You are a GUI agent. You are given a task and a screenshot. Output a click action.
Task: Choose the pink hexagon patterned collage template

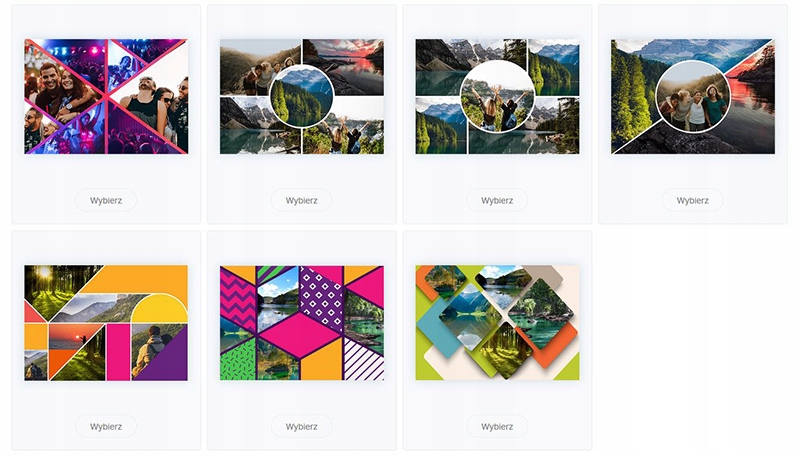click(x=302, y=322)
